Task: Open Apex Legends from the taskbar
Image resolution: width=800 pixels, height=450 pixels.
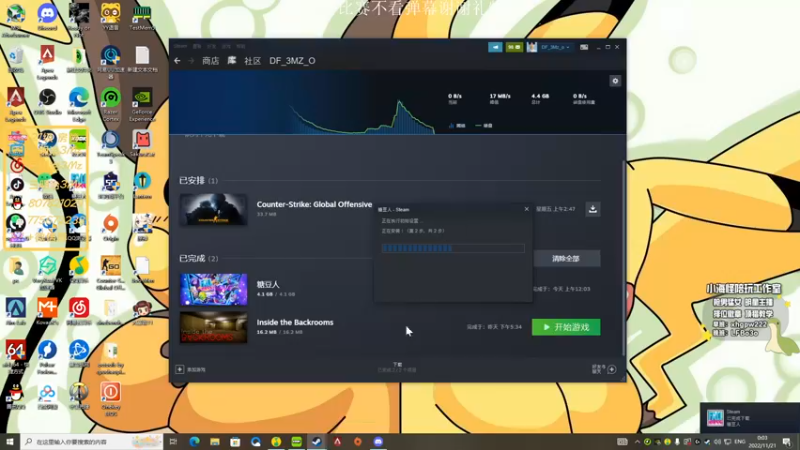Action: click(337, 441)
